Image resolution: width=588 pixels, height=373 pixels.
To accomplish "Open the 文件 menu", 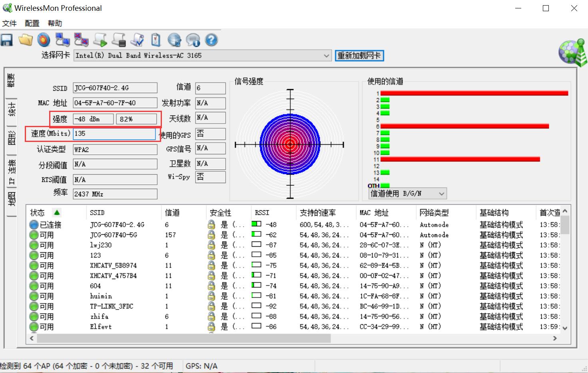I will coord(9,23).
